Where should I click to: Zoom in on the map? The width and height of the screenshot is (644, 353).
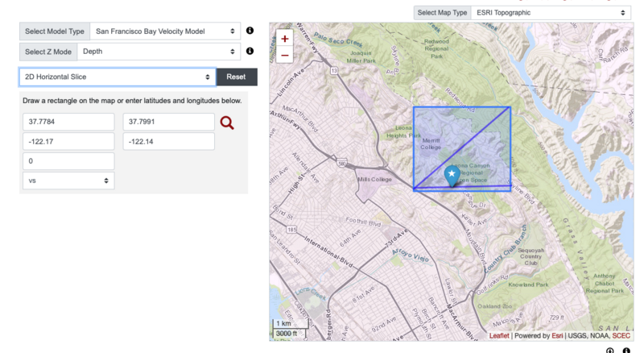(x=285, y=39)
